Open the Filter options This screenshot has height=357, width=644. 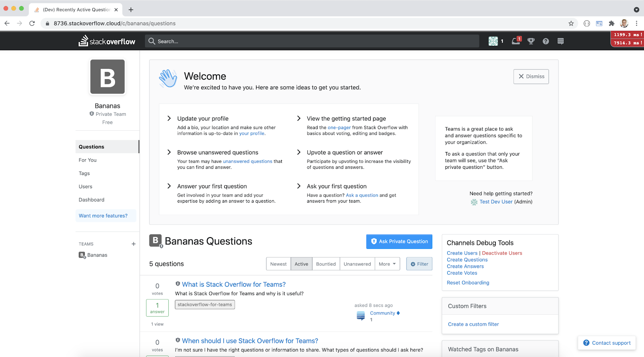click(x=419, y=264)
